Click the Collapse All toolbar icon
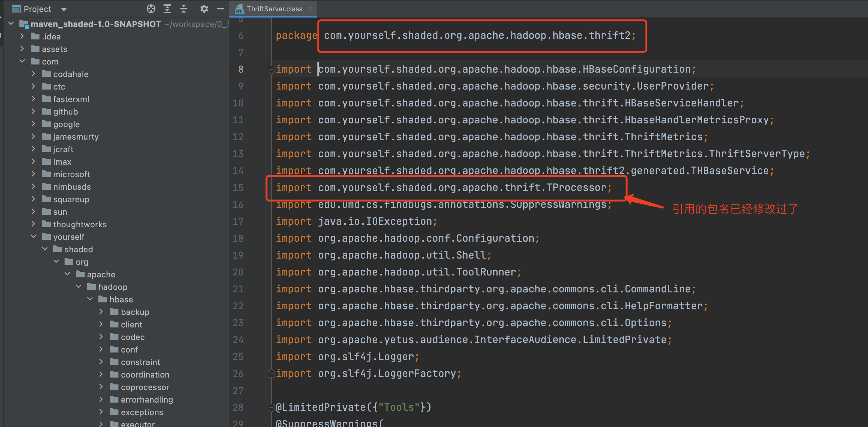 click(x=184, y=9)
